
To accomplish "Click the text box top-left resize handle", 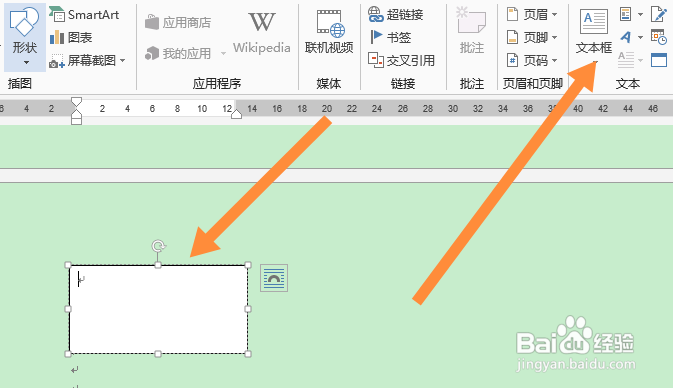I will pos(68,265).
